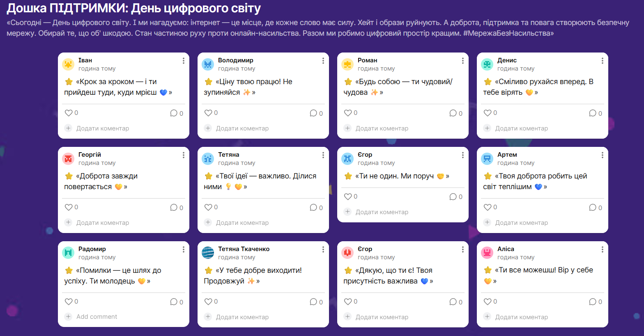Screen dimensions: 644x336
Task: Click Тетяна Ткаченко's profile avatar
Action: pyautogui.click(x=208, y=253)
